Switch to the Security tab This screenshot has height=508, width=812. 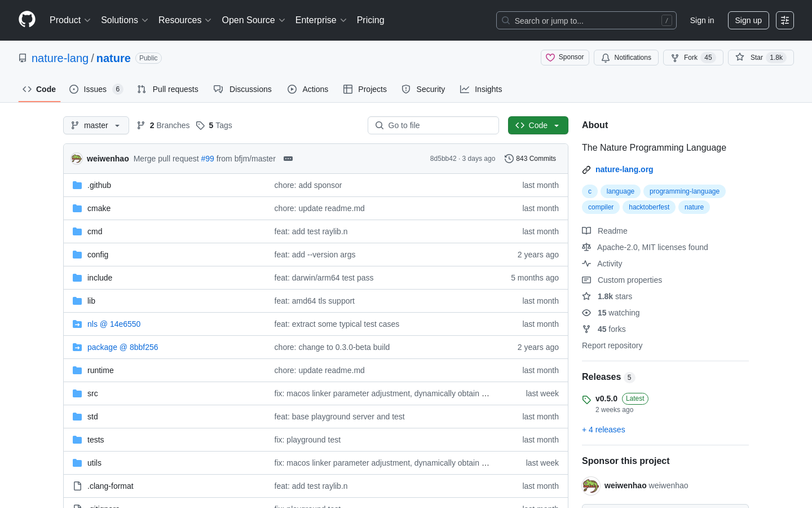pyautogui.click(x=423, y=89)
